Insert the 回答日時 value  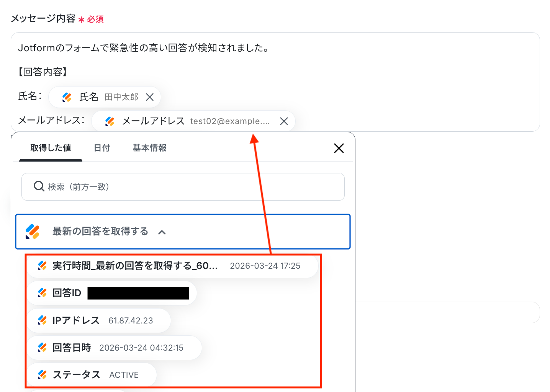pyautogui.click(x=115, y=348)
